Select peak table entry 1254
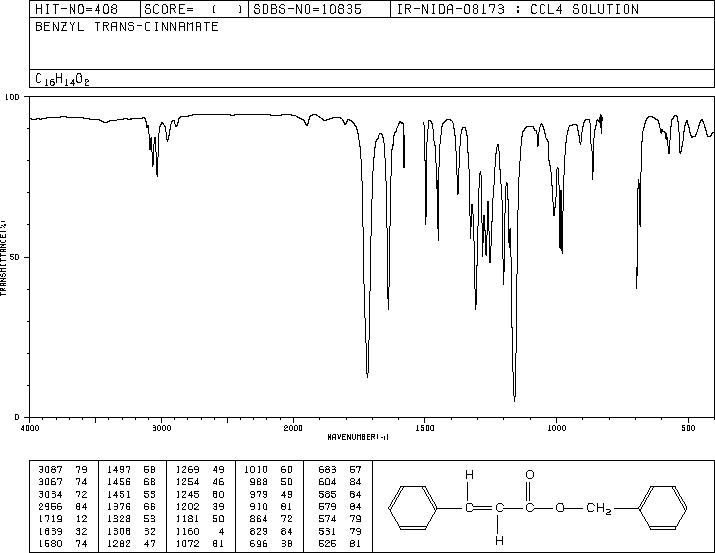Viewport: 715px width, 553px height. tap(187, 482)
